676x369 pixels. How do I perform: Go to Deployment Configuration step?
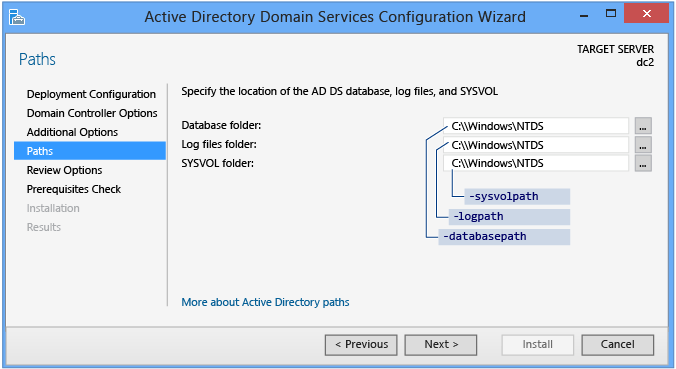(x=91, y=94)
